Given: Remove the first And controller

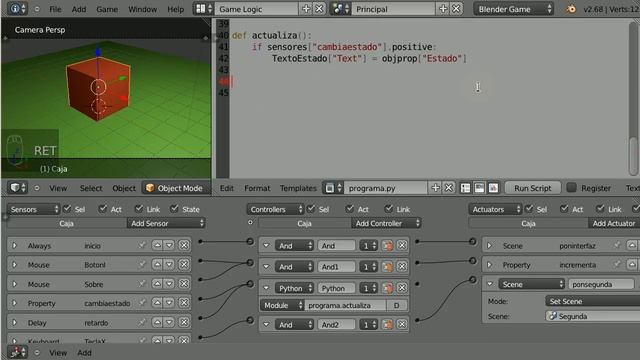Looking at the screenshot, I should 402,245.
